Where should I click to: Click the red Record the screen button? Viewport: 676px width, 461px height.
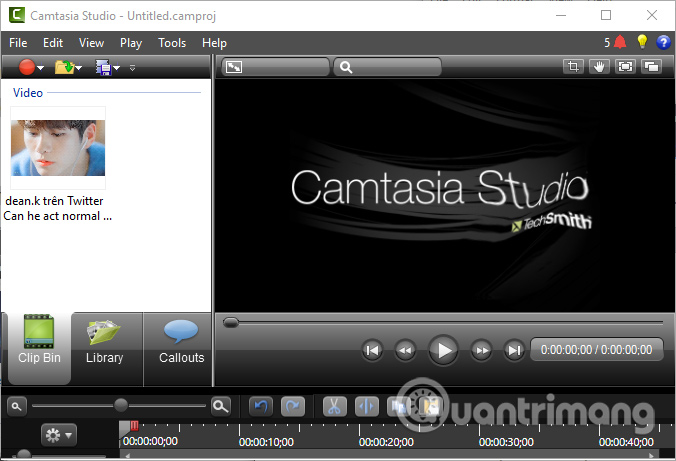pos(27,67)
